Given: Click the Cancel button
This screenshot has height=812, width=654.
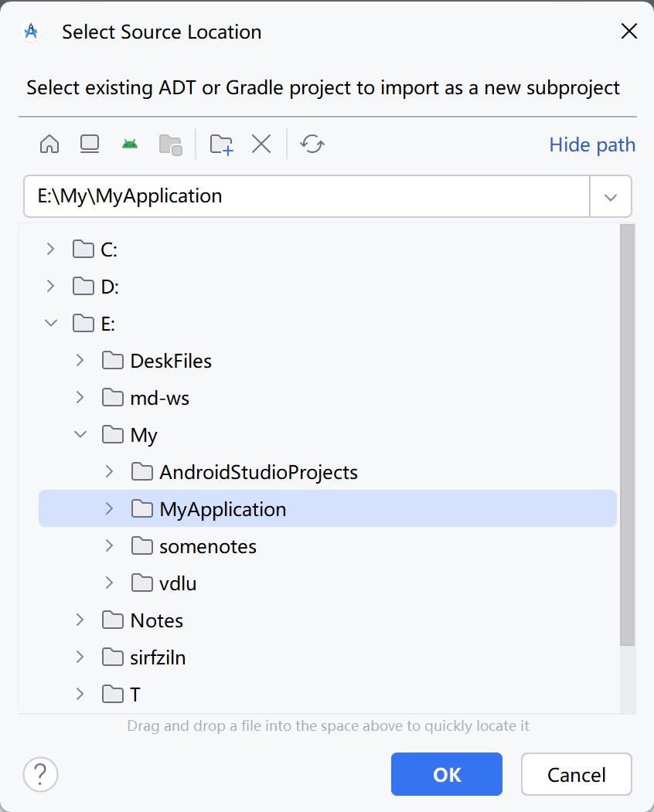Looking at the screenshot, I should [x=576, y=774].
